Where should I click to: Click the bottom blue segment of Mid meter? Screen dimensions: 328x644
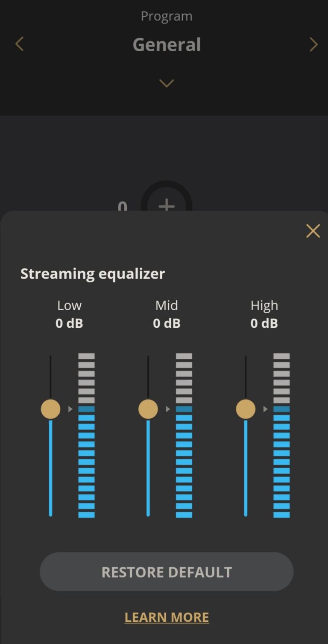click(x=184, y=515)
